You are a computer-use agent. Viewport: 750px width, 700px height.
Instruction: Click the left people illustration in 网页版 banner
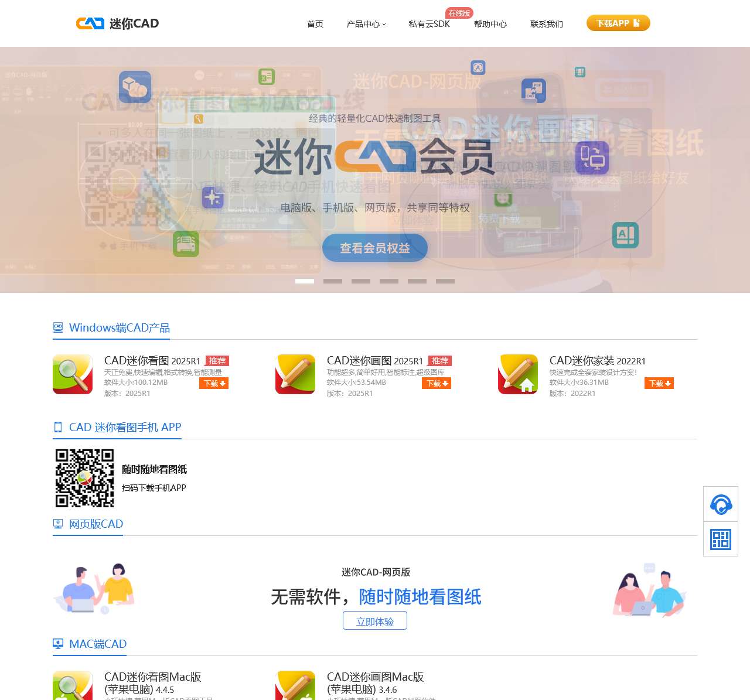click(x=94, y=589)
